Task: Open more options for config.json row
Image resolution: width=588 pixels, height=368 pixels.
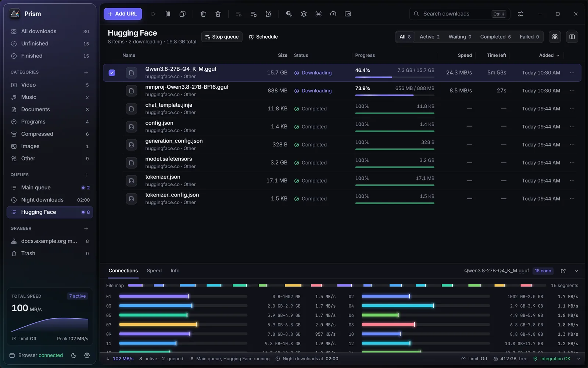Action: (x=572, y=127)
